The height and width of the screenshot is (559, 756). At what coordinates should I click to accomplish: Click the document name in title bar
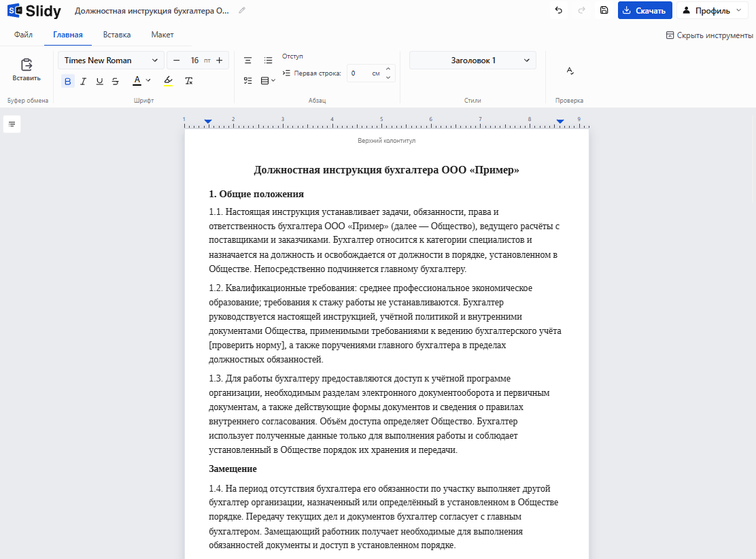[x=152, y=11]
